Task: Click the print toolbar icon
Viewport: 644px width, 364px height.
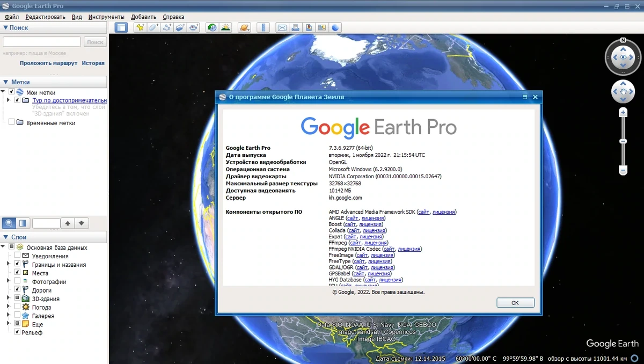Action: pos(295,27)
